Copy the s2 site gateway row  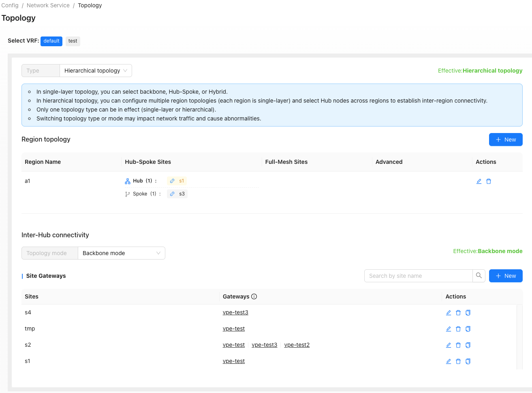pos(468,345)
